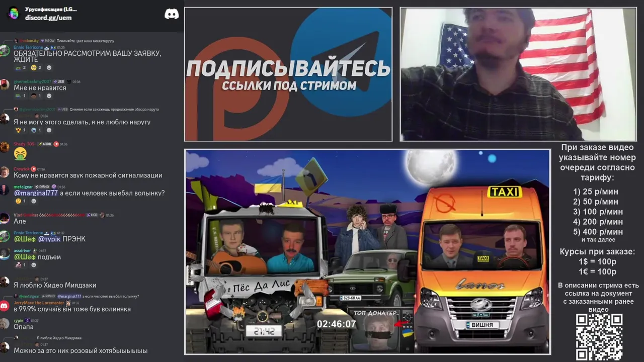The image size is (644, 362).
Task: Click the @marginal777 mention in metalgear's message
Action: click(x=36, y=193)
